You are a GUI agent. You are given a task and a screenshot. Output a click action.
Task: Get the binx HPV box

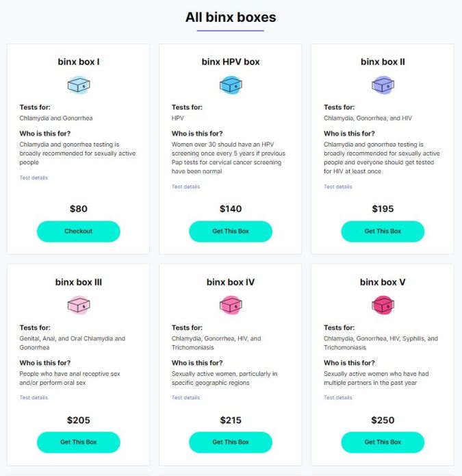click(231, 231)
